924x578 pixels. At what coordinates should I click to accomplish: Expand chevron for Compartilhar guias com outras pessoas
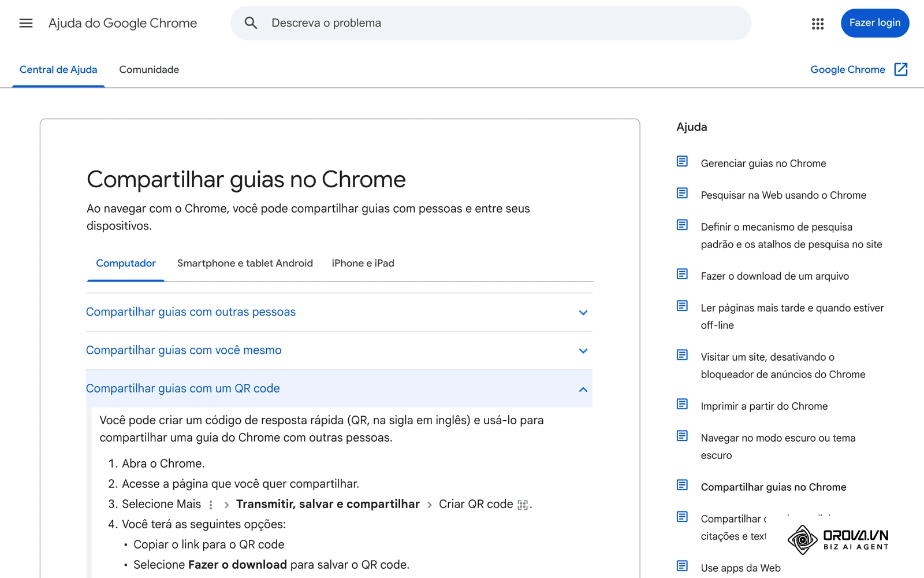583,313
